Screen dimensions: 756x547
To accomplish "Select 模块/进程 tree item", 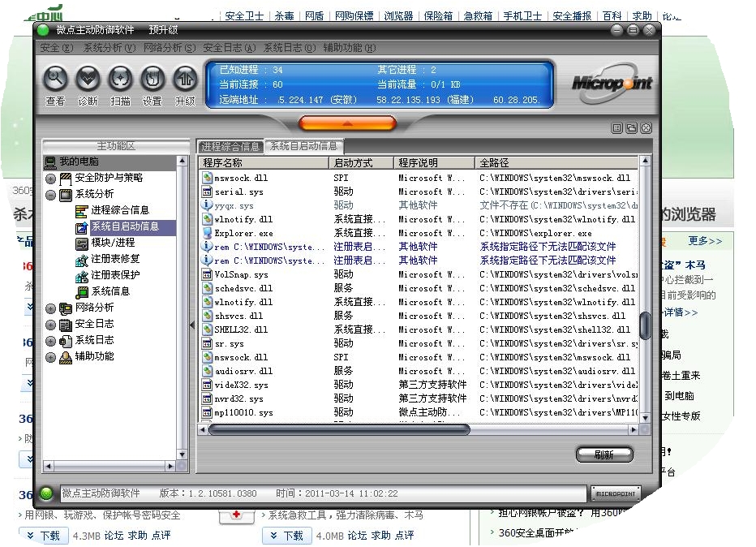I will [113, 243].
